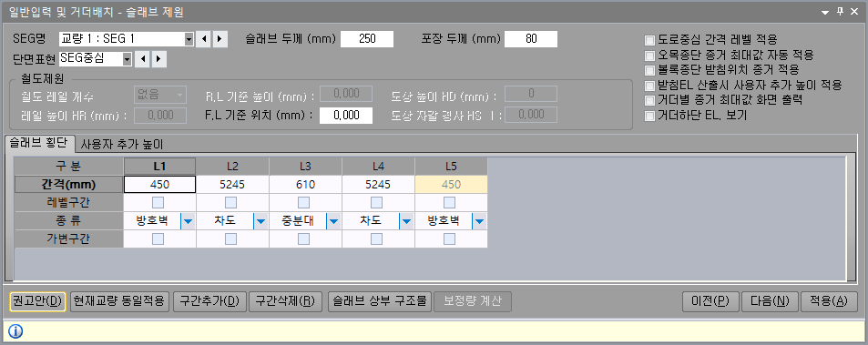868x345 pixels.
Task: Click L2 column header
Action: pos(232,166)
